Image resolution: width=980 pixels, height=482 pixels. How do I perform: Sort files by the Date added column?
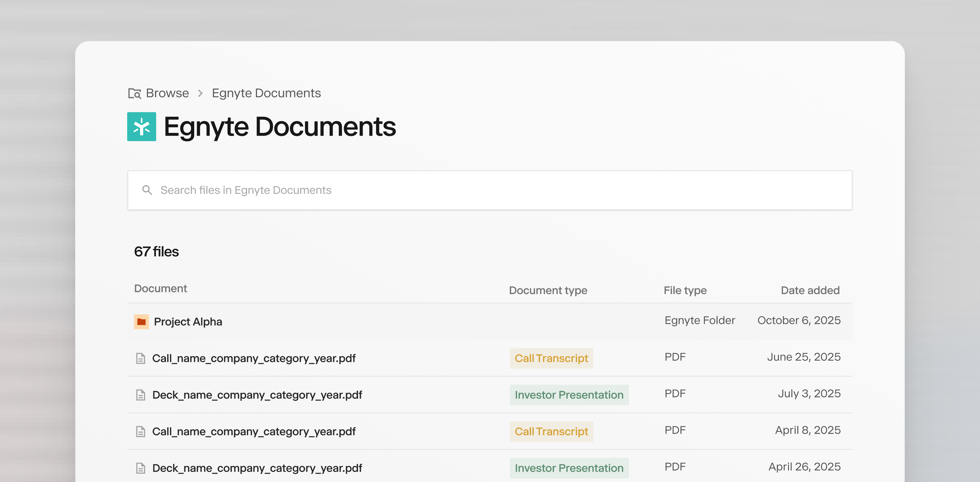coord(810,290)
